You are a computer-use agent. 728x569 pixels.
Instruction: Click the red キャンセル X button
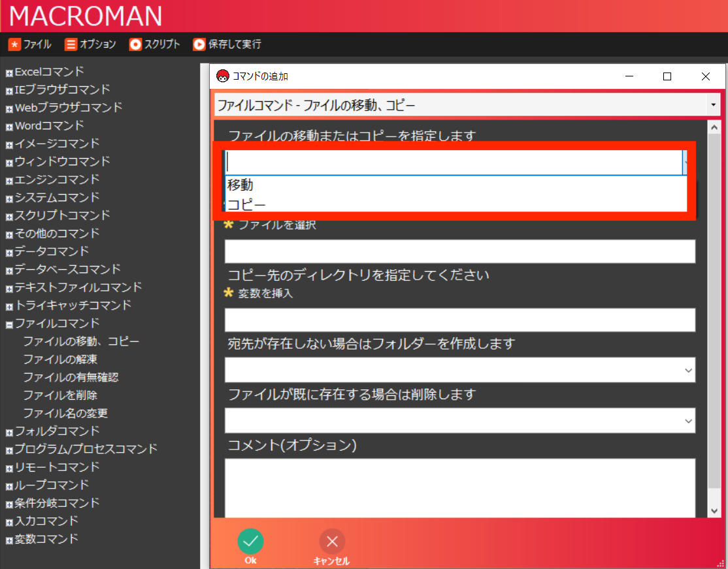pyautogui.click(x=332, y=541)
